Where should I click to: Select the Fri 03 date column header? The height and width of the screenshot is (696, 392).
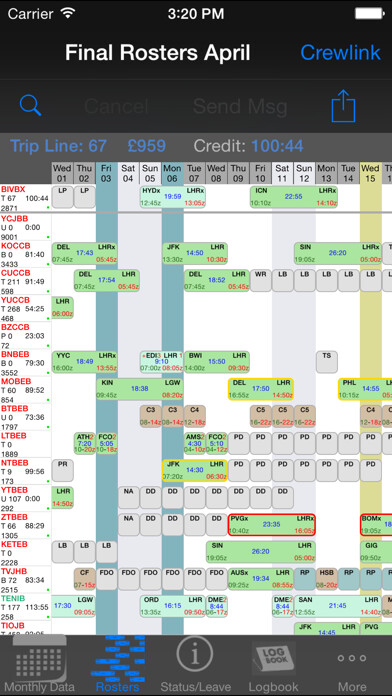point(106,174)
